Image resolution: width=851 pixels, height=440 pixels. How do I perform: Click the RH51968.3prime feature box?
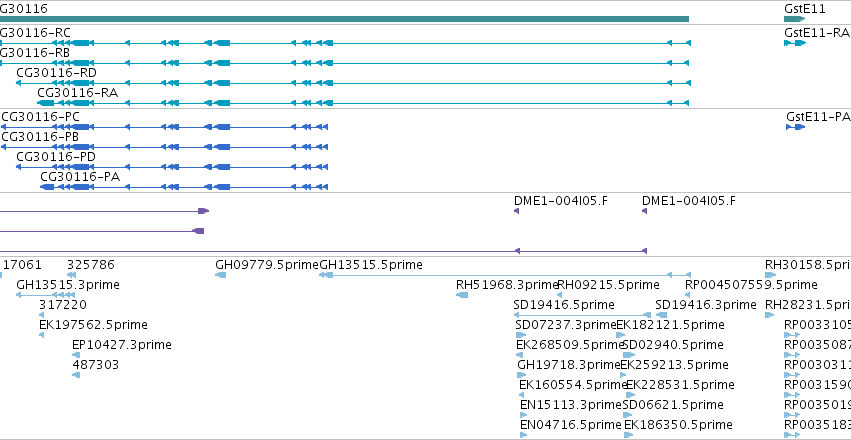[462, 295]
